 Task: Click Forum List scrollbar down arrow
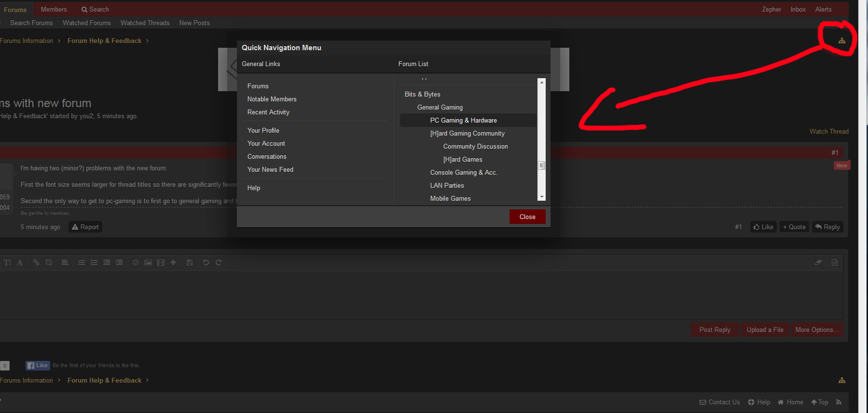tap(542, 197)
